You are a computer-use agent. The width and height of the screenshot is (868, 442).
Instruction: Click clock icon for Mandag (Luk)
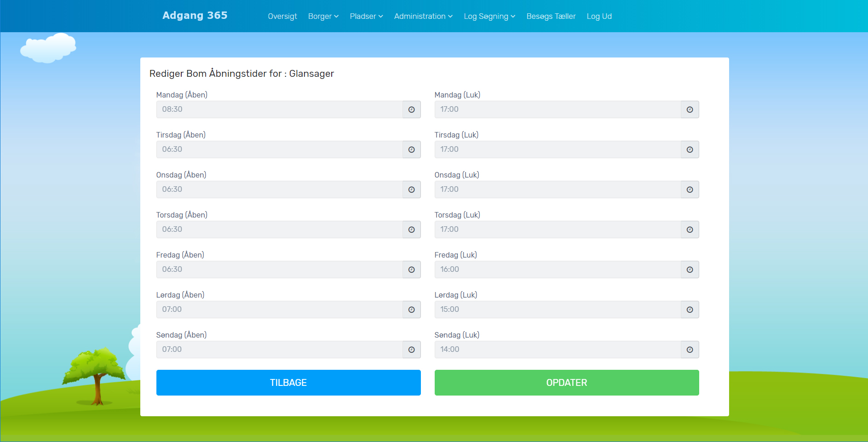point(690,109)
